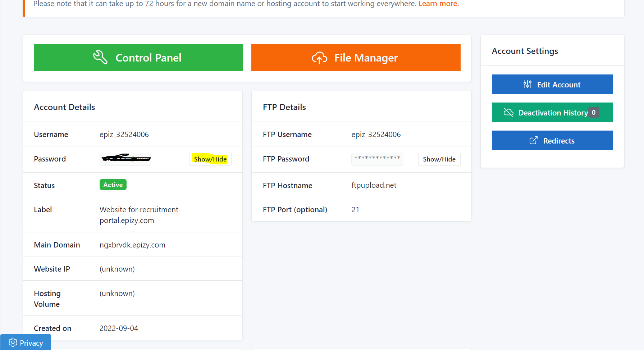Screen dimensions: 644x350
Task: Click the Website IP (unknown) value
Action: click(117, 269)
